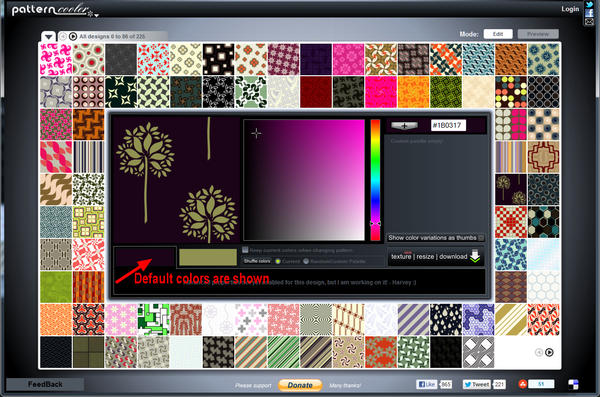Select the pink and gray crosses pattern thumbnail
Image resolution: width=600 pixels, height=397 pixels.
(x=251, y=320)
